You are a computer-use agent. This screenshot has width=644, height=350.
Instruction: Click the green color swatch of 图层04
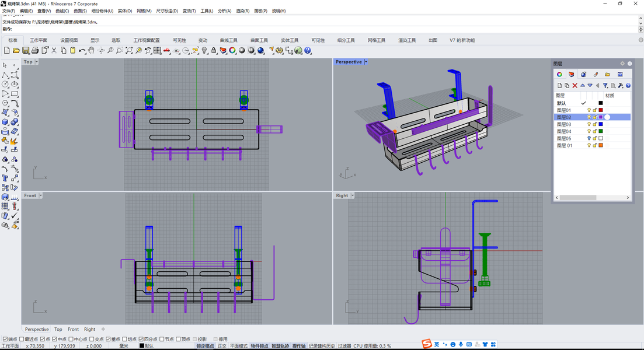600,131
